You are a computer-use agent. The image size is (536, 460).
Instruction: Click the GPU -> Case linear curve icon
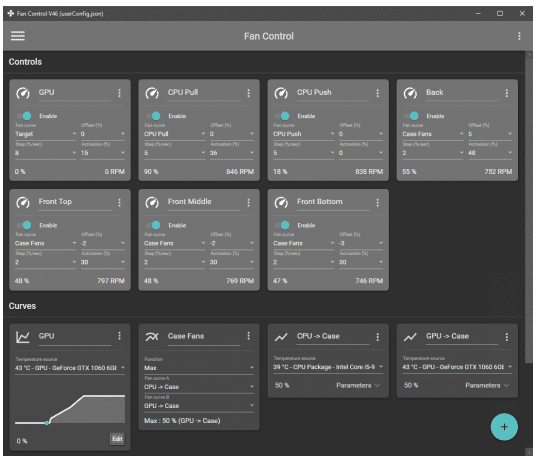410,337
